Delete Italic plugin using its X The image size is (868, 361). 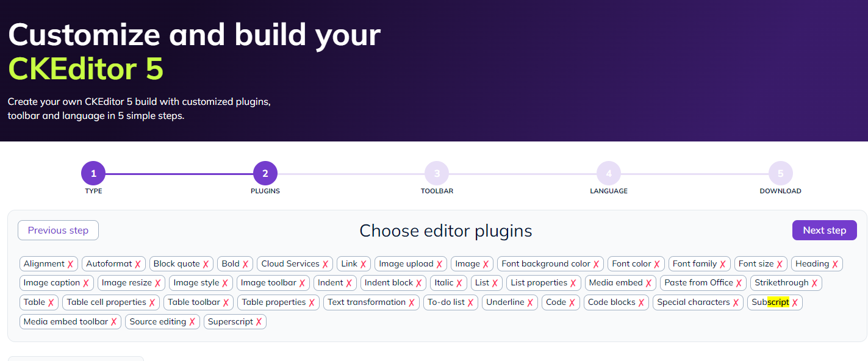click(x=460, y=283)
